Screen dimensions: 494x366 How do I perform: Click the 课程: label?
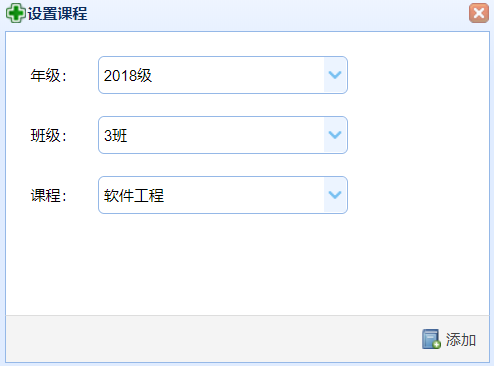click(49, 195)
